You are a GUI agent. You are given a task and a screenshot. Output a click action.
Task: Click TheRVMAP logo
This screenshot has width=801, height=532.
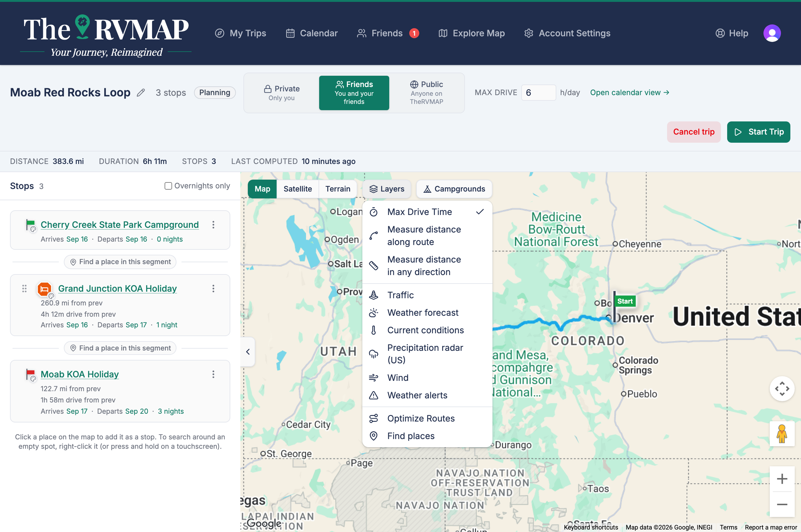pyautogui.click(x=106, y=36)
